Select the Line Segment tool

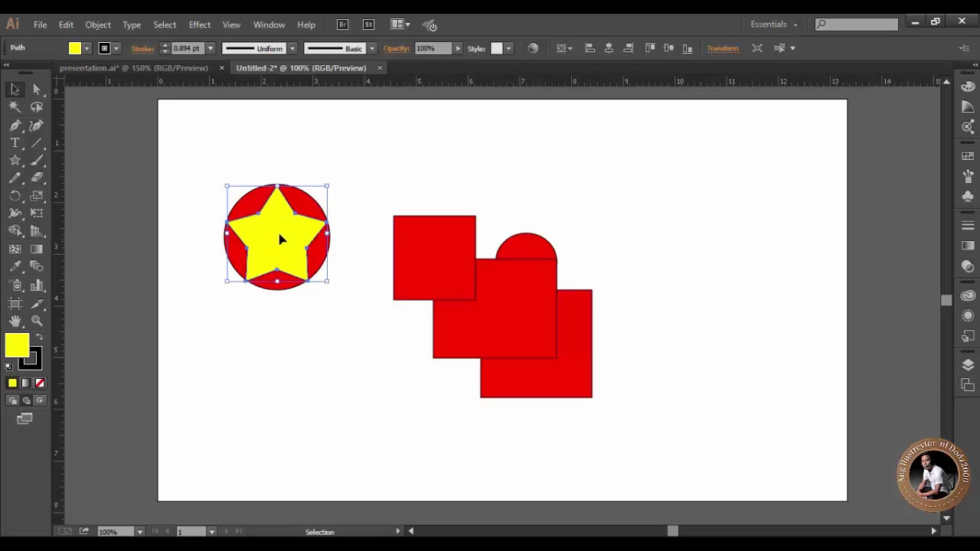click(x=37, y=143)
